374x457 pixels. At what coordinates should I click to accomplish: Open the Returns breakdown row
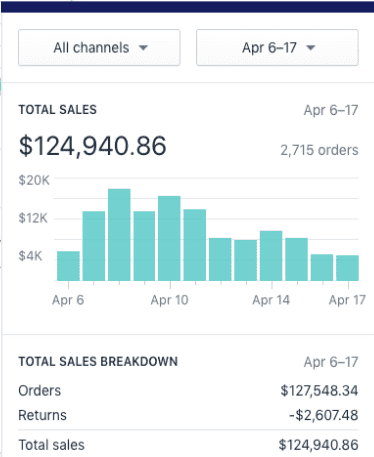(188, 415)
